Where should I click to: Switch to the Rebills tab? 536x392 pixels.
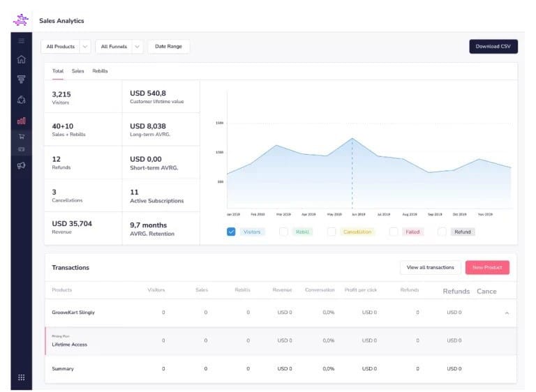point(100,71)
